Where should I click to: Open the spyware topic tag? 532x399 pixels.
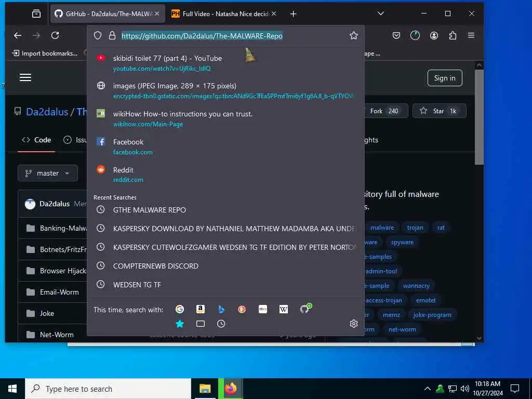pyautogui.click(x=402, y=242)
